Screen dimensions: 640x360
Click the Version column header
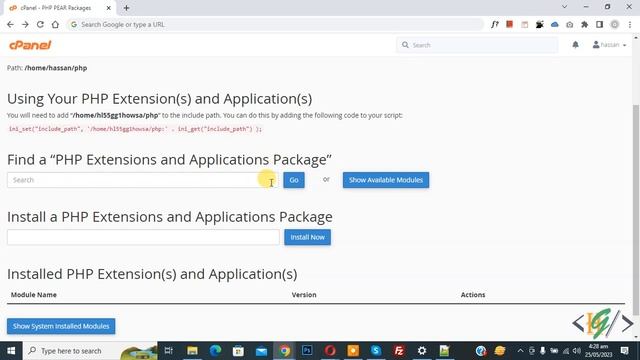(x=304, y=295)
